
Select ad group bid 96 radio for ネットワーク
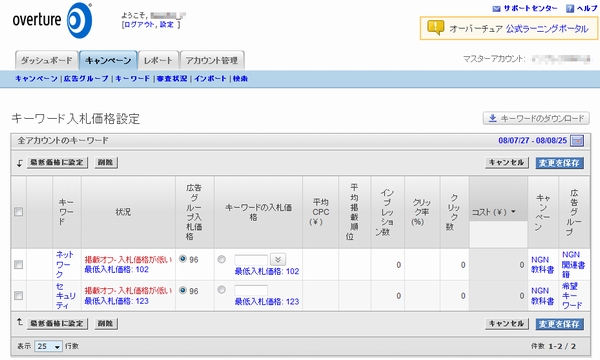[x=183, y=259]
